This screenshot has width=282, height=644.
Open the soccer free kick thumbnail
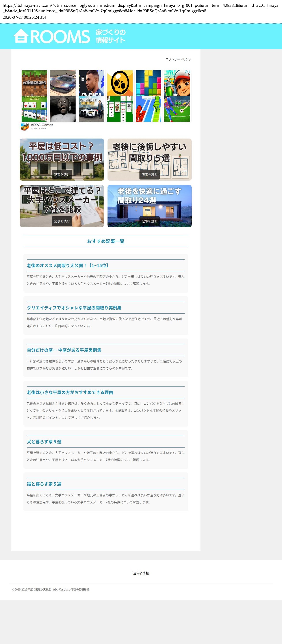(x=177, y=109)
